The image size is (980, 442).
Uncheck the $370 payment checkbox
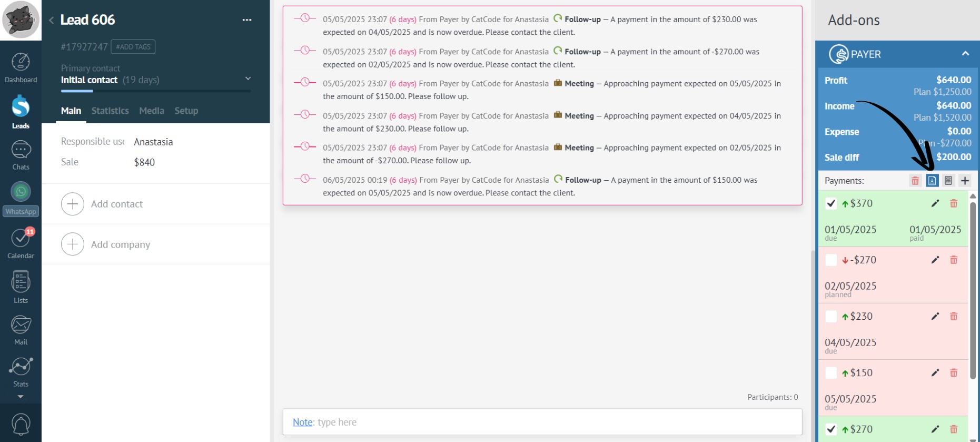pos(831,203)
